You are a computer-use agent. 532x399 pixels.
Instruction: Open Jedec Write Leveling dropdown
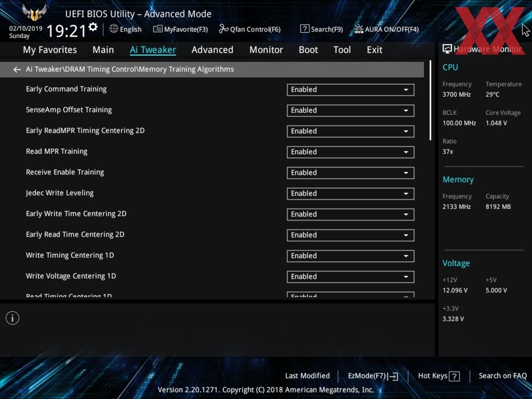pos(350,193)
